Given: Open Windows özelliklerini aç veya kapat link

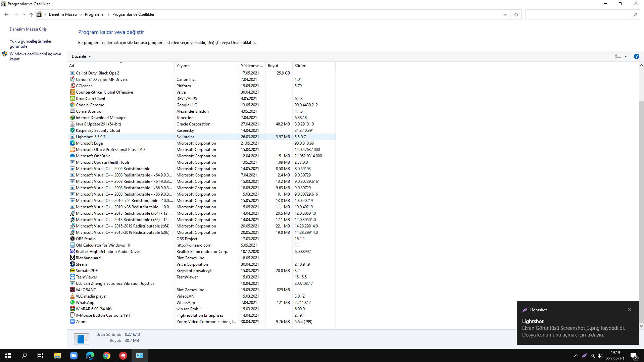Looking at the screenshot, I should pyautogui.click(x=35, y=56).
